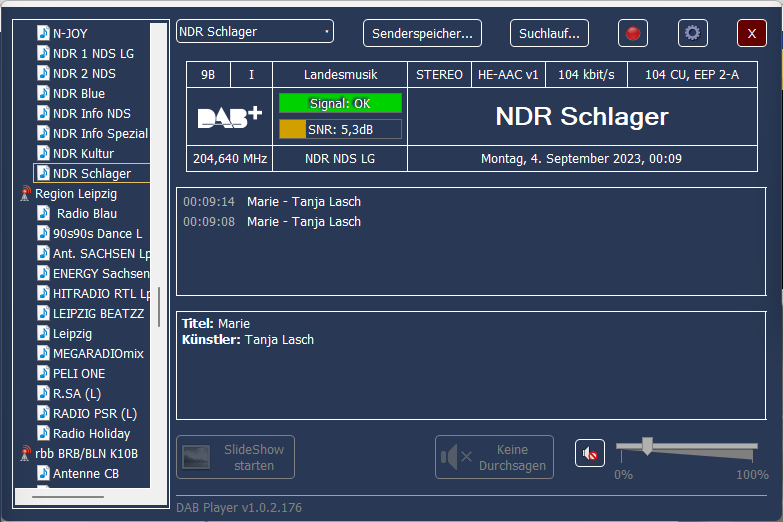
Task: Select MEGARADIOmix station
Action: click(x=98, y=353)
